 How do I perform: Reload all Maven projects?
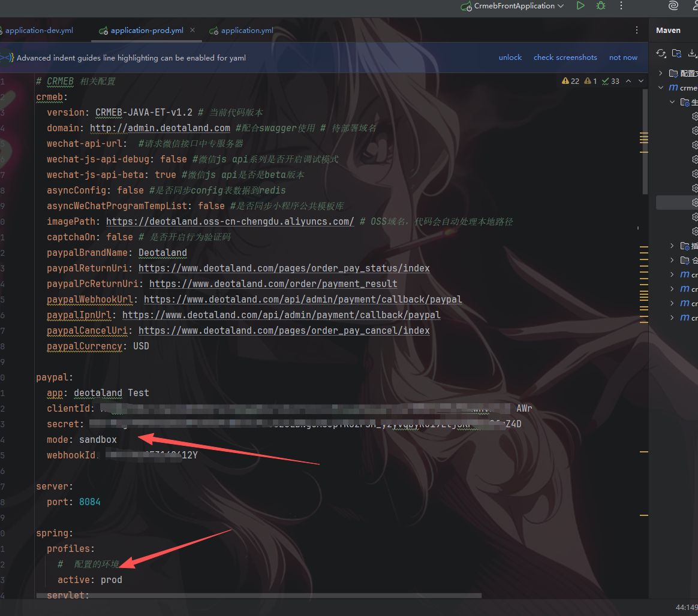[x=661, y=53]
